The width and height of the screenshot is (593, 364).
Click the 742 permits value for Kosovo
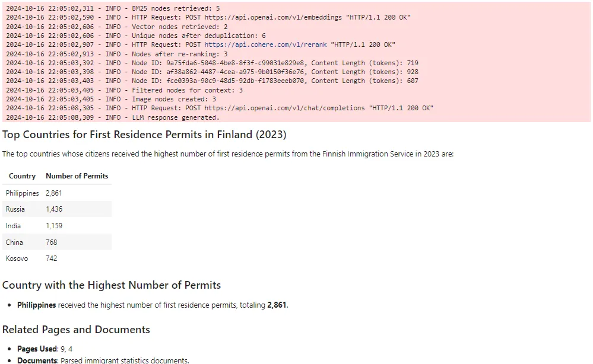[52, 258]
